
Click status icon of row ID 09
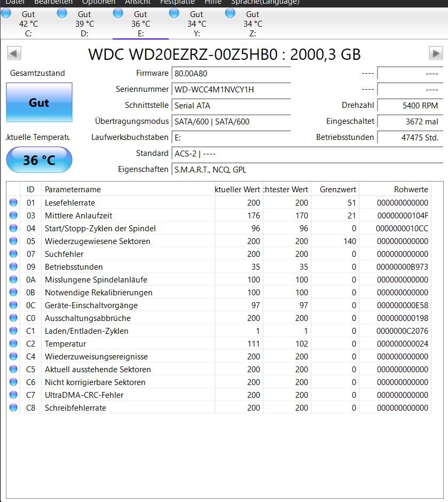(x=13, y=266)
